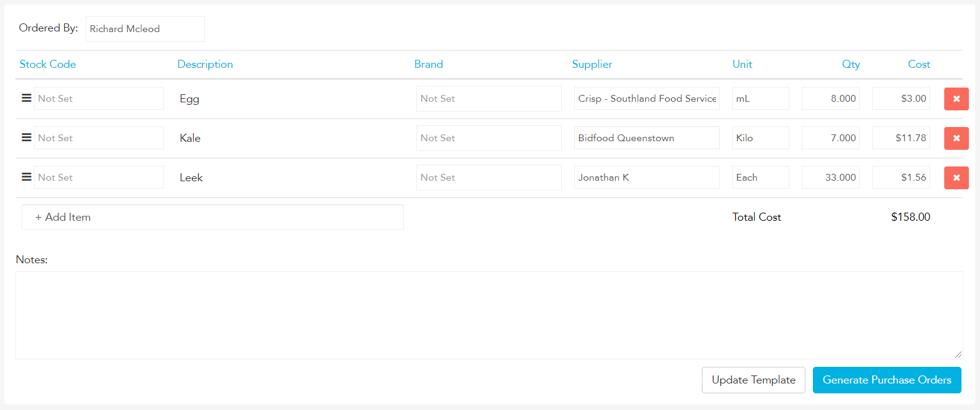Click the $158.00 total cost value
This screenshot has width=980, height=410.
coord(910,217)
